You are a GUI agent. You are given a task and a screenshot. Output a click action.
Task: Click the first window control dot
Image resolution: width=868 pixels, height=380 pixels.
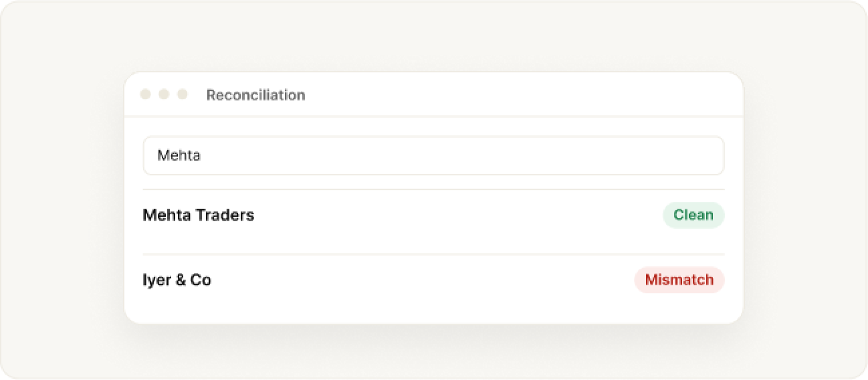145,94
